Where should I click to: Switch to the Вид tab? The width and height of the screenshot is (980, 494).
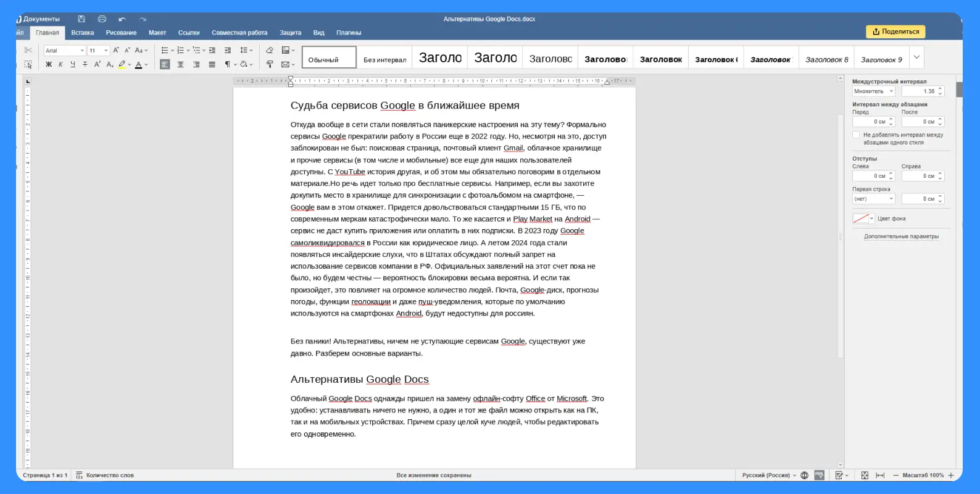318,33
